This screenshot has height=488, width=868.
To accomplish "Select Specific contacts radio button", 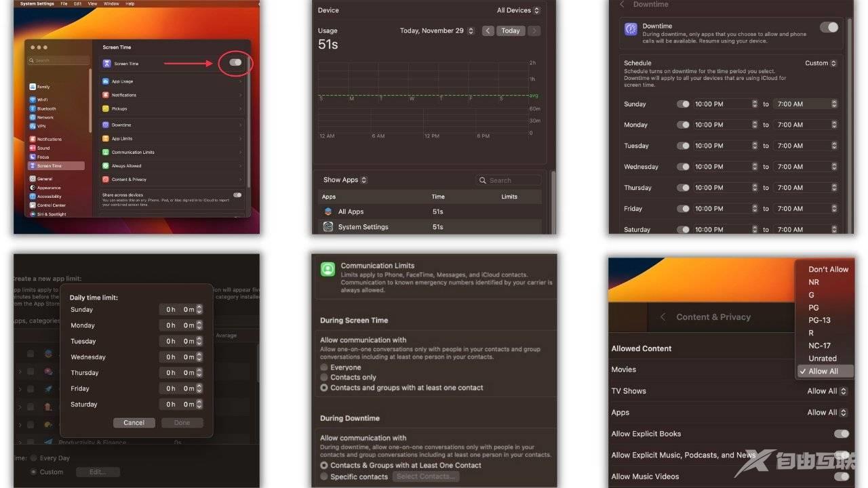I will point(324,476).
